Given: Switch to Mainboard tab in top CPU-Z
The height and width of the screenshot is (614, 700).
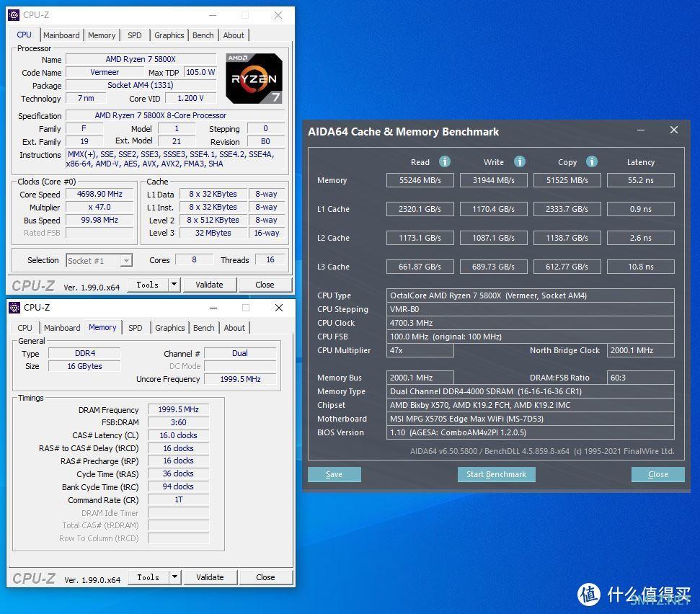Looking at the screenshot, I should 61,35.
